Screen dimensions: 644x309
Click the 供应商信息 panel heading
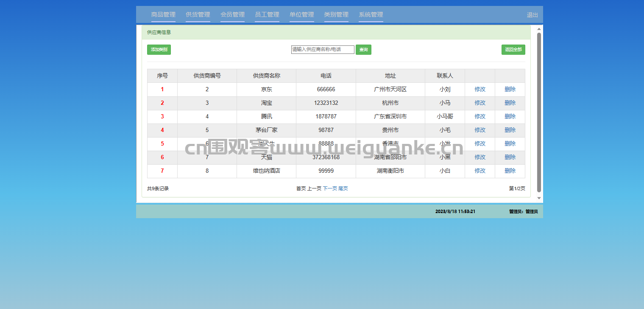tap(159, 32)
